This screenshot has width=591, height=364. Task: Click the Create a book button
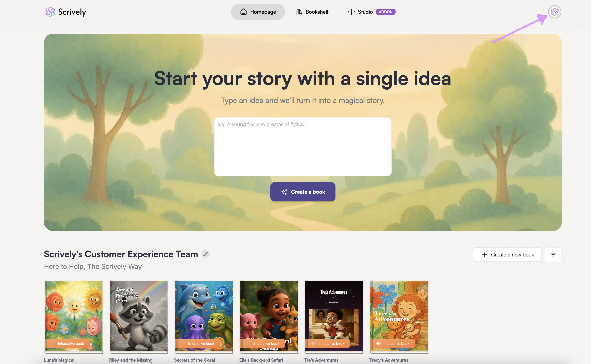click(303, 192)
